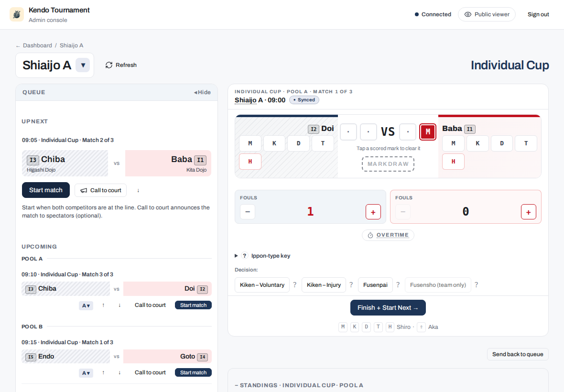The width and height of the screenshot is (564, 392).
Task: Score Hansoku (H) for Baba
Action: click(x=453, y=162)
